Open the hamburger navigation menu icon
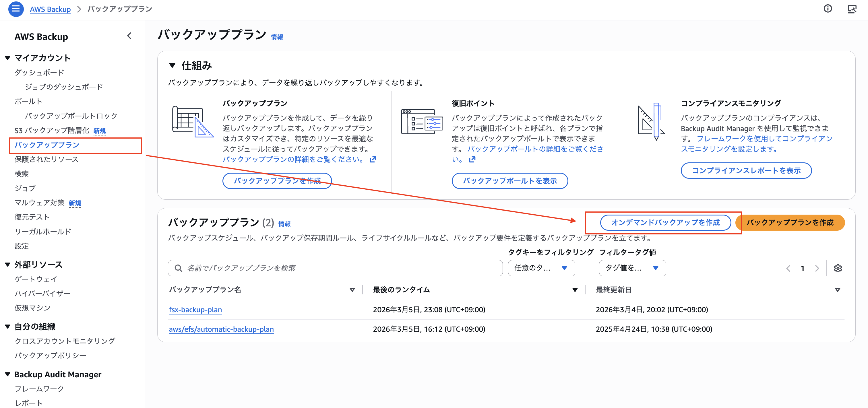This screenshot has width=868, height=408. 15,9
